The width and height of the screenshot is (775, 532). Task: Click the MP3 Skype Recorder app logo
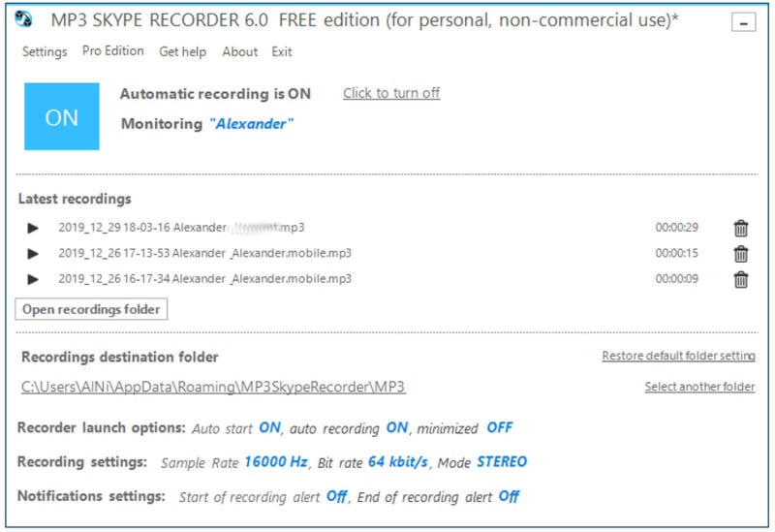pyautogui.click(x=25, y=21)
